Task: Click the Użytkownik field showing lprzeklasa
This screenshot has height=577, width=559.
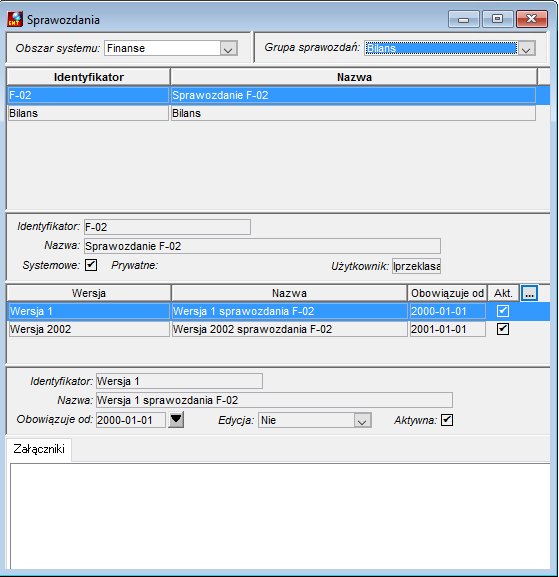Action: 416,266
